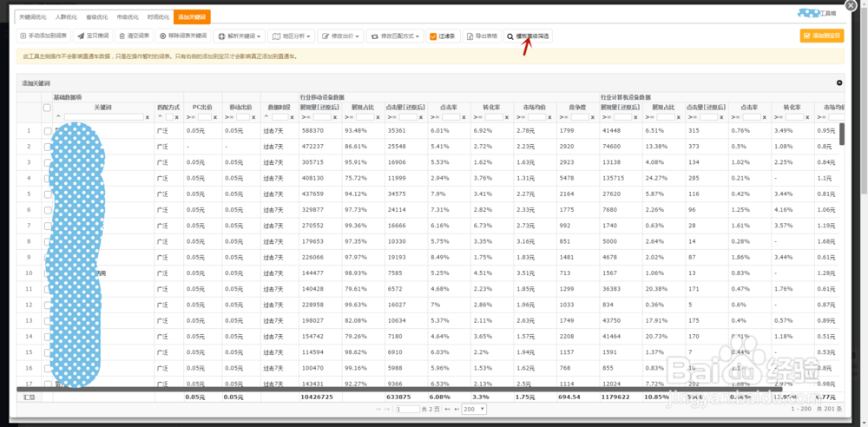Click the 模板高级筛选 search button
This screenshot has width=868, height=427.
click(528, 36)
